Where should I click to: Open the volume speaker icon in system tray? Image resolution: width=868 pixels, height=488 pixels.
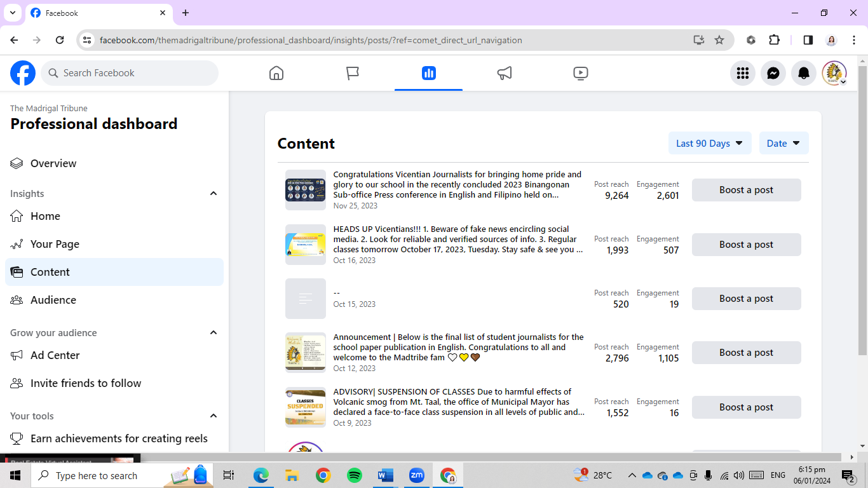click(738, 475)
